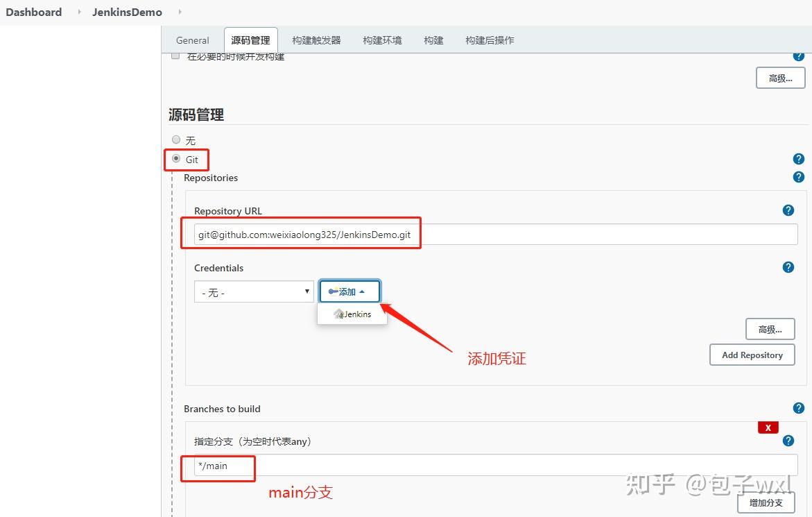
Task: Select the Git radio button
Action: click(176, 158)
